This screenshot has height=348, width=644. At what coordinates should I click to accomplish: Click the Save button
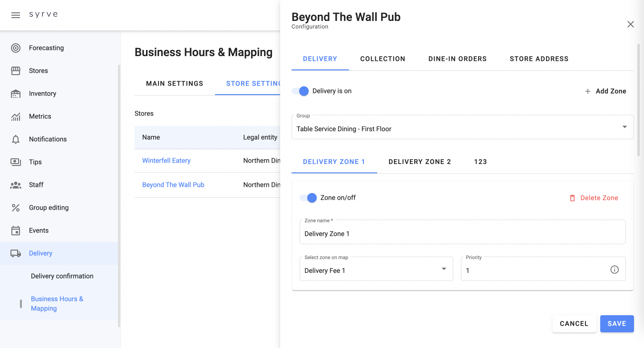click(x=616, y=324)
